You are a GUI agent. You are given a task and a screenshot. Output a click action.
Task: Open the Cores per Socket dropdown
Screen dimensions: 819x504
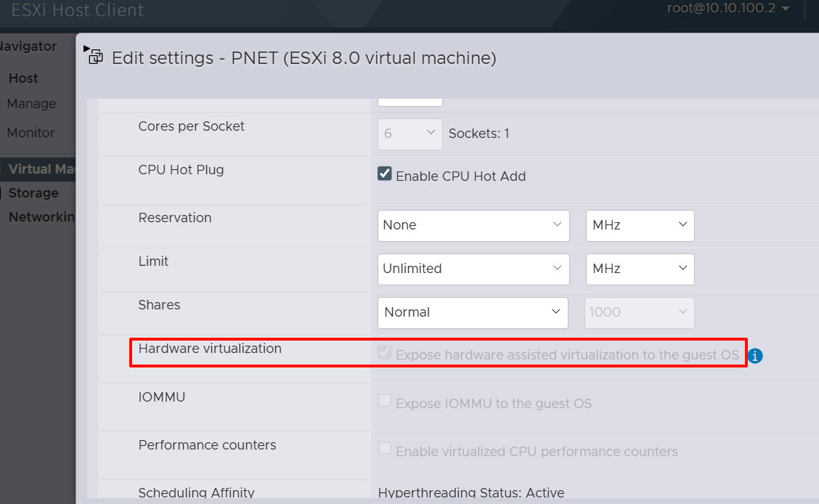click(410, 134)
